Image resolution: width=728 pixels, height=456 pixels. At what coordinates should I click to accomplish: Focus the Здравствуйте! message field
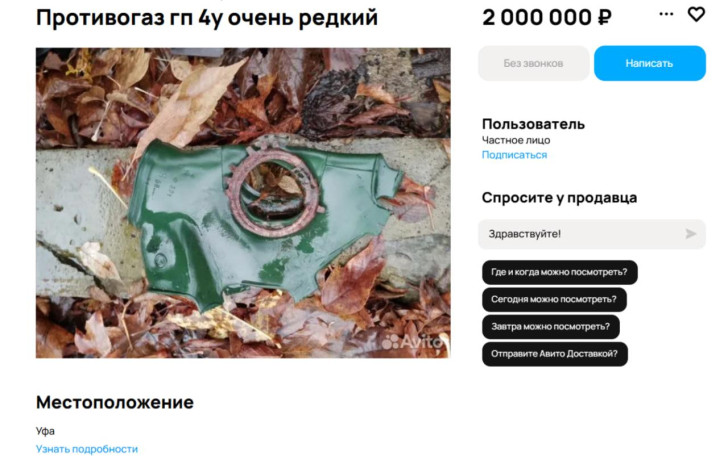[592, 234]
